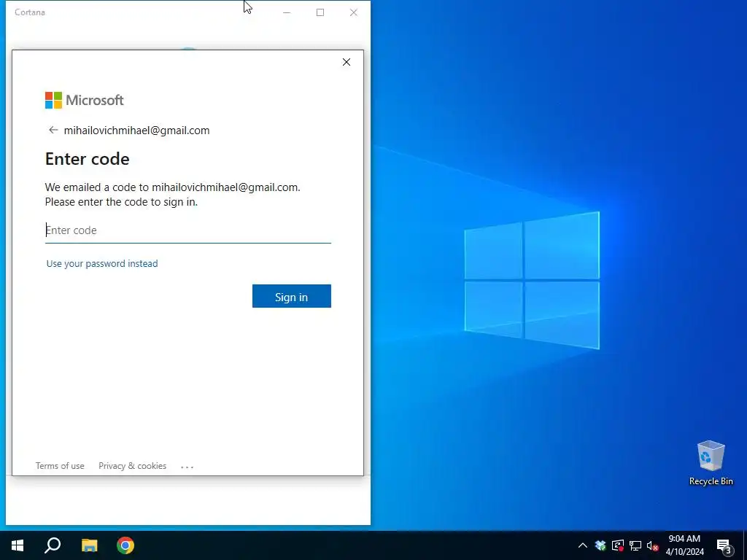
Task: Open the Windows Start menu
Action: tap(18, 545)
